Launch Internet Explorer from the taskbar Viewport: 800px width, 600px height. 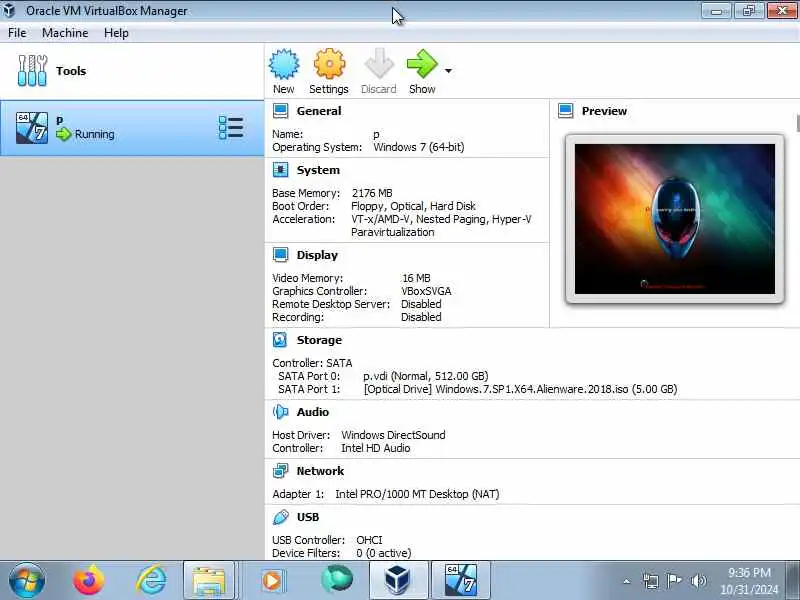coord(151,580)
